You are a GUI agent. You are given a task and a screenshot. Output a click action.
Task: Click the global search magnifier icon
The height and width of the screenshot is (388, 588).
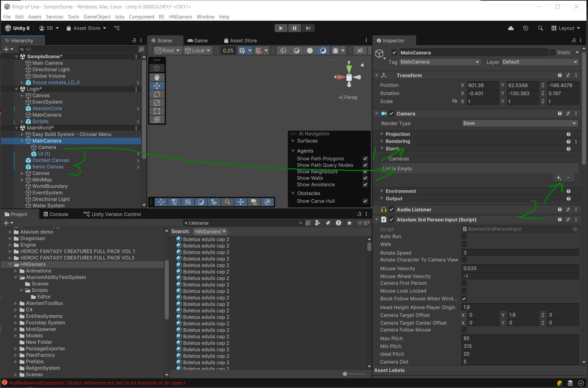[x=540, y=28]
